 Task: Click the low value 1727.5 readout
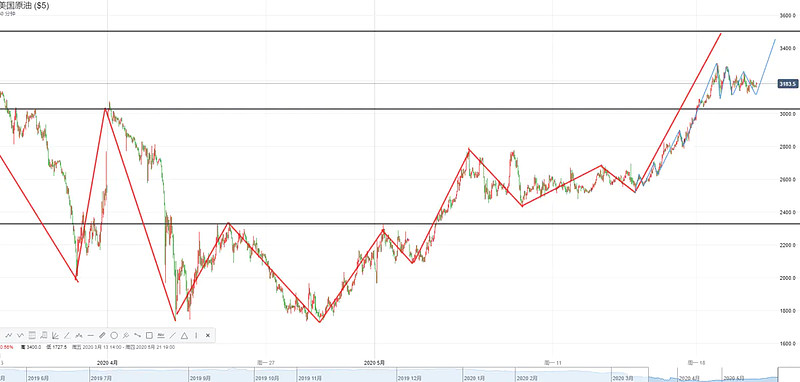coord(57,347)
